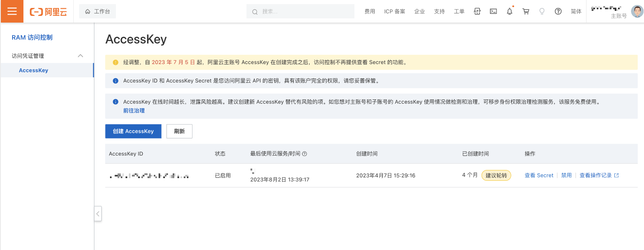Click the info icon beside 在线时间越长 notice
Viewport: 644px width, 250px height.
(x=115, y=102)
